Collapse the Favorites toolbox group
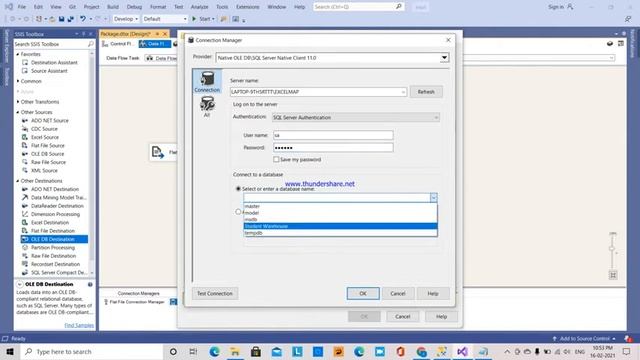This screenshot has height=360, width=640. (18, 54)
